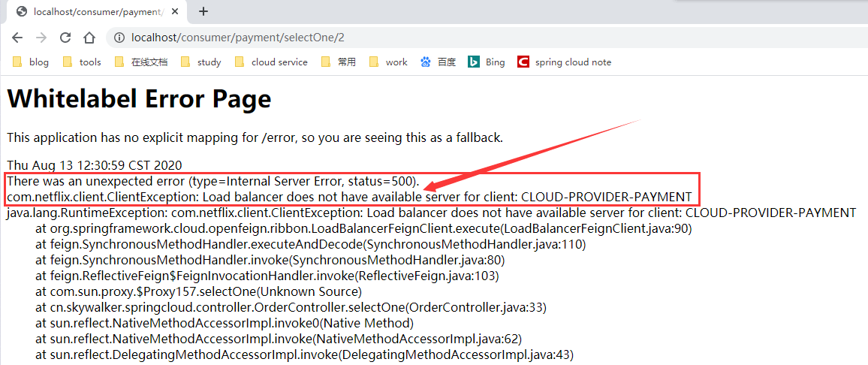This screenshot has height=365, width=868.
Task: Click the address bar URL field
Action: (x=487, y=38)
